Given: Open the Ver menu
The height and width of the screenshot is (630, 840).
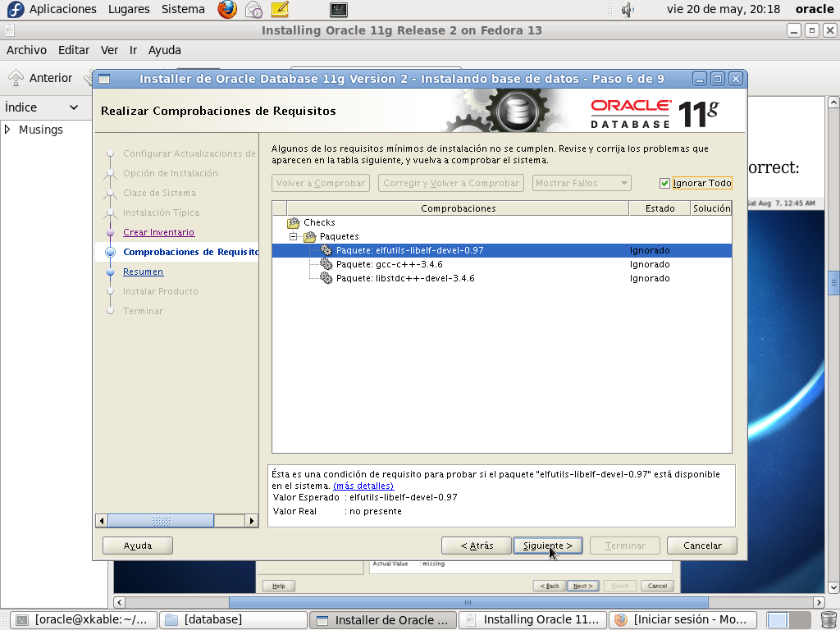Looking at the screenshot, I should pyautogui.click(x=109, y=50).
